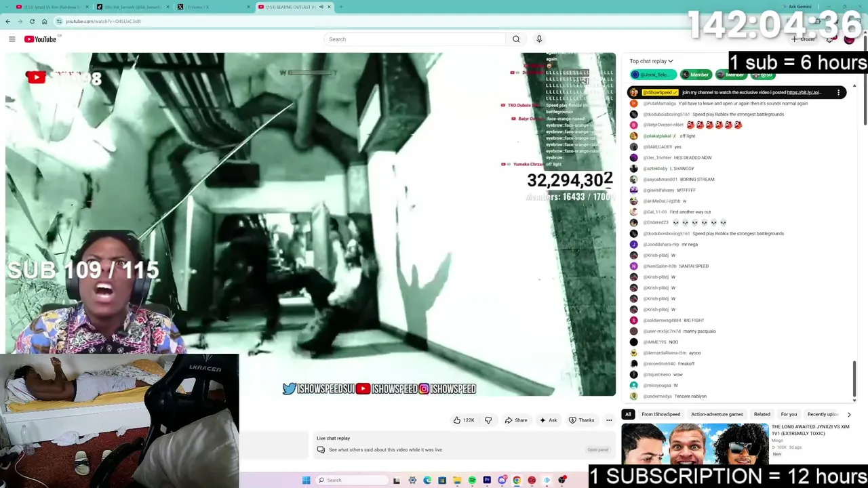Open the YouTube guide hamburger menu

[12, 39]
